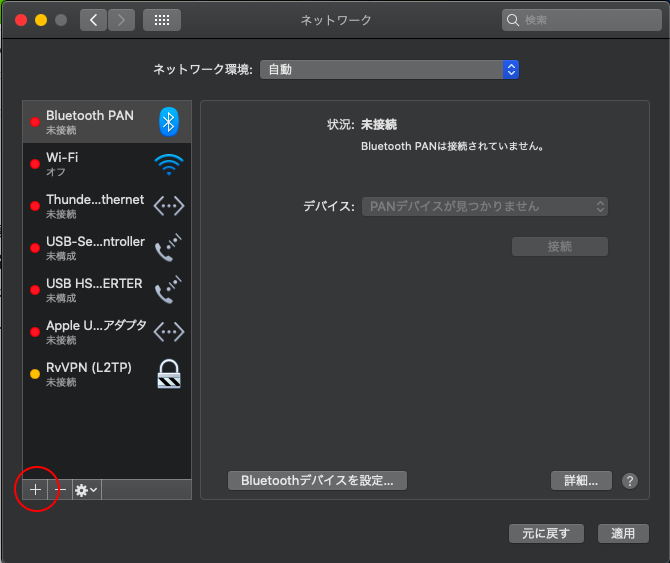Click the Thunderbolt Ethernet arrows icon
670x563 pixels.
[169, 206]
